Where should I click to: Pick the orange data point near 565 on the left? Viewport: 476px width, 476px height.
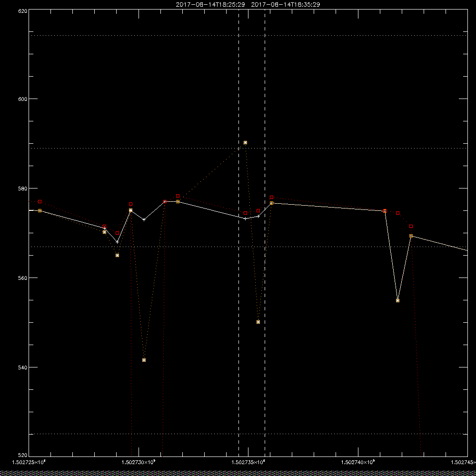pos(117,255)
